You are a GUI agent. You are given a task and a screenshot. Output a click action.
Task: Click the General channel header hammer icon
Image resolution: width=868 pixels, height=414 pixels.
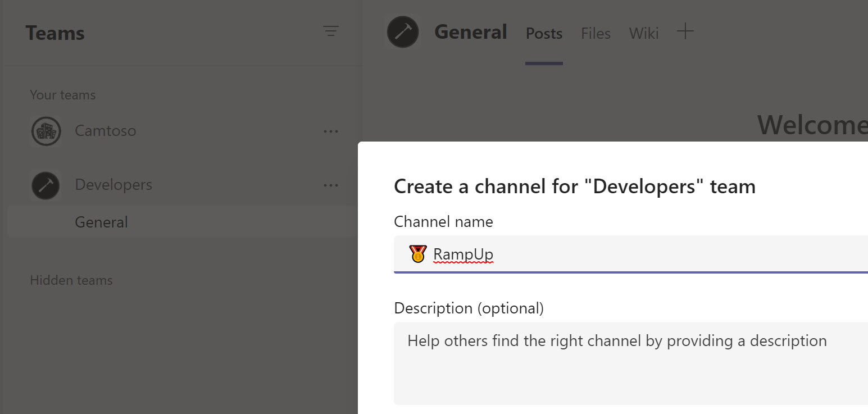point(403,32)
